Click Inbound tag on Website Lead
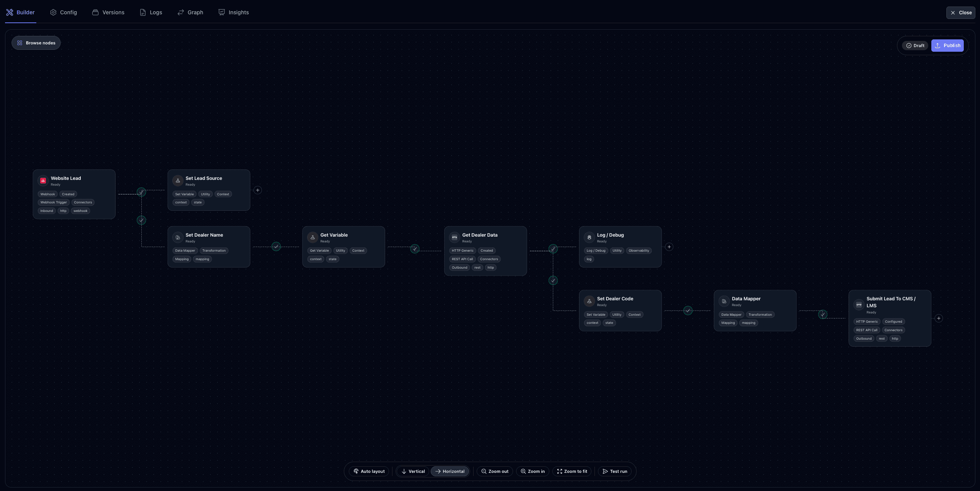 47,211
